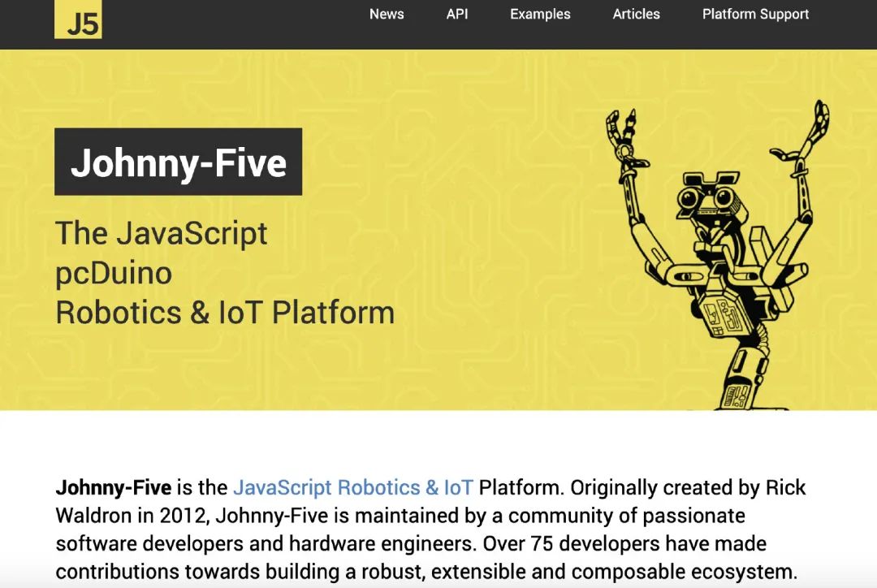
Task: Click the 'Robotics & IoT Platform' heading text
Action: coord(225,312)
